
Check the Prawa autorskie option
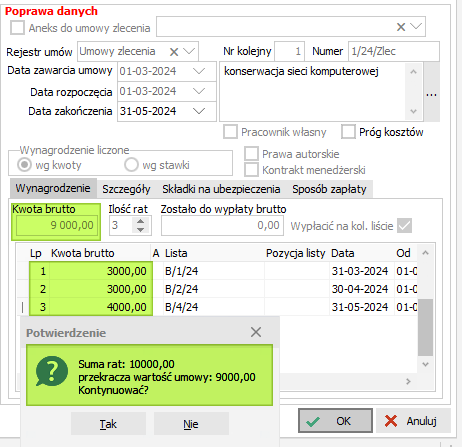click(251, 154)
